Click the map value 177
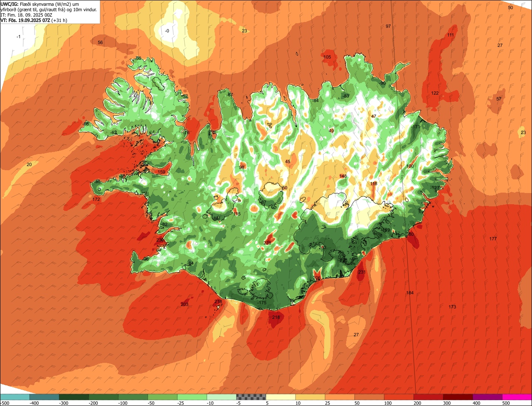 493,239
